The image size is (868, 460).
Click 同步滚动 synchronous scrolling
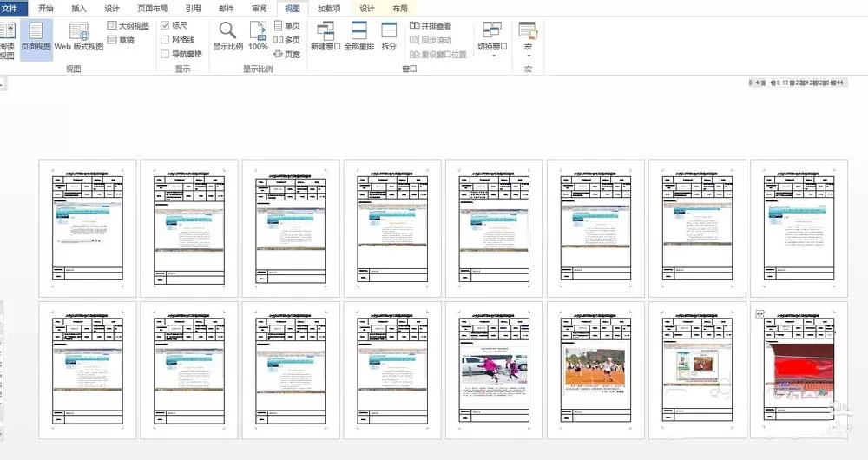pyautogui.click(x=431, y=40)
